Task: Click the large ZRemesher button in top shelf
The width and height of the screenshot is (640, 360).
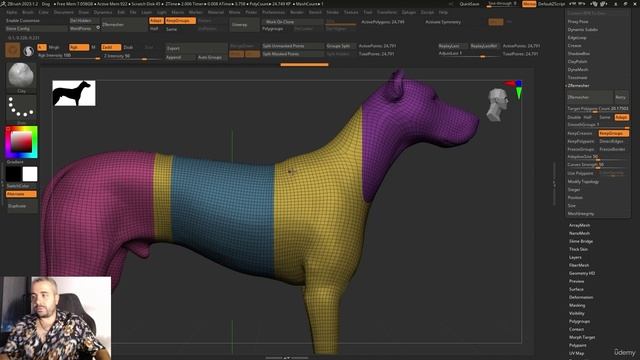Action: [x=124, y=25]
